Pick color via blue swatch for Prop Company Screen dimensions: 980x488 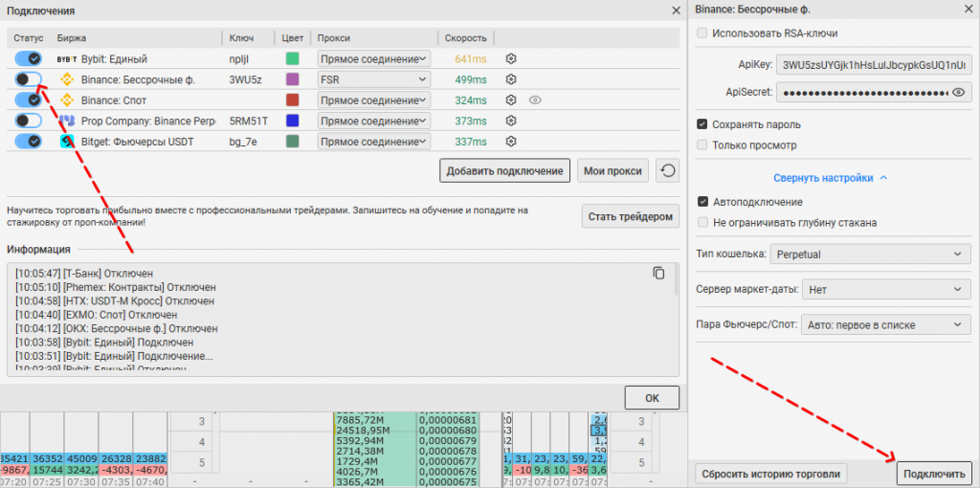292,121
